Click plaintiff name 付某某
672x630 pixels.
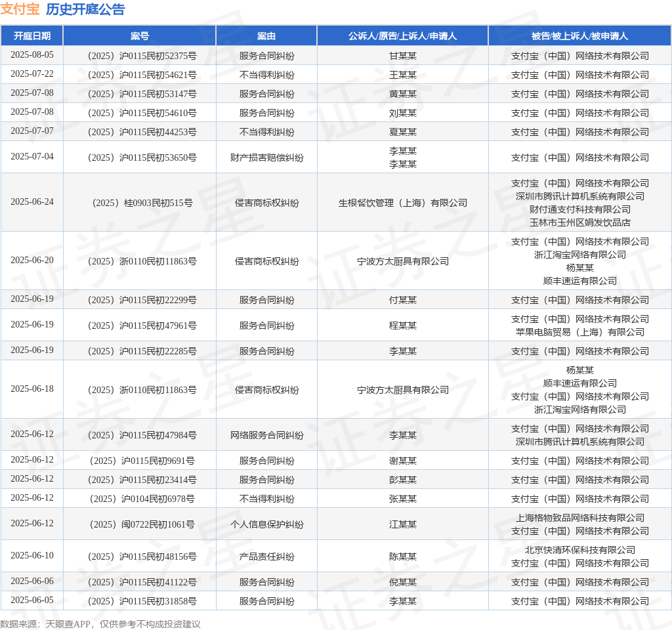[x=402, y=300]
